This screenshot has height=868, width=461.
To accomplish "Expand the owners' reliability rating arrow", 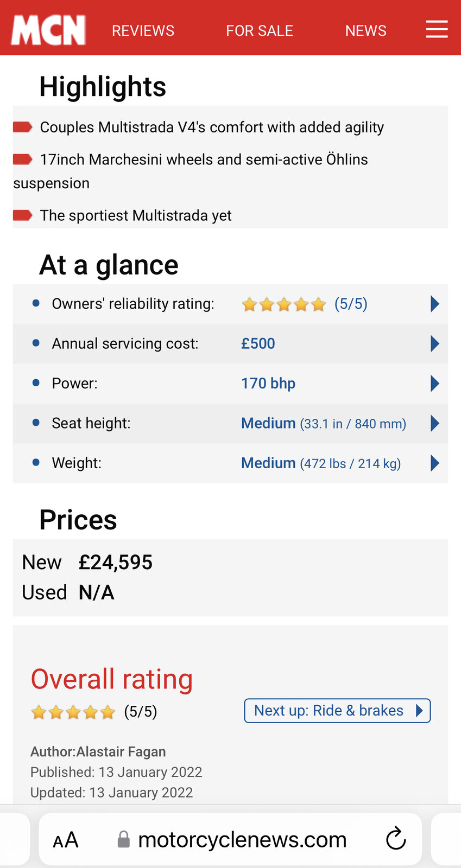I will point(434,304).
